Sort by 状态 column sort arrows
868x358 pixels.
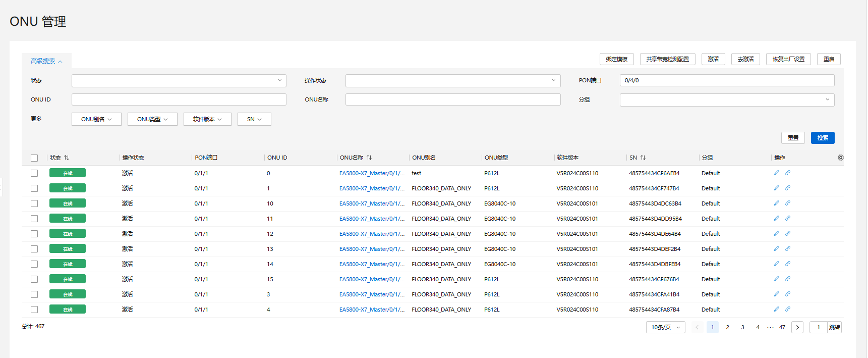pos(67,158)
